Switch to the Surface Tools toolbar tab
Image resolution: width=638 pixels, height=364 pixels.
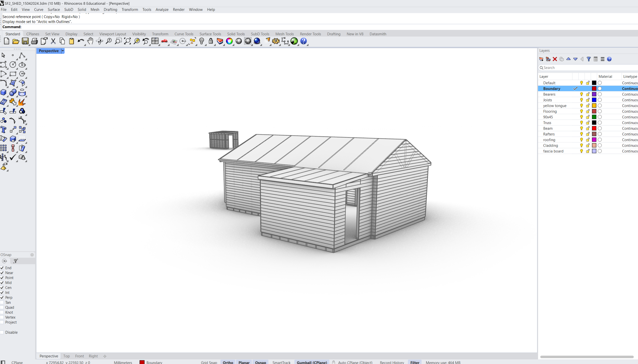point(210,34)
